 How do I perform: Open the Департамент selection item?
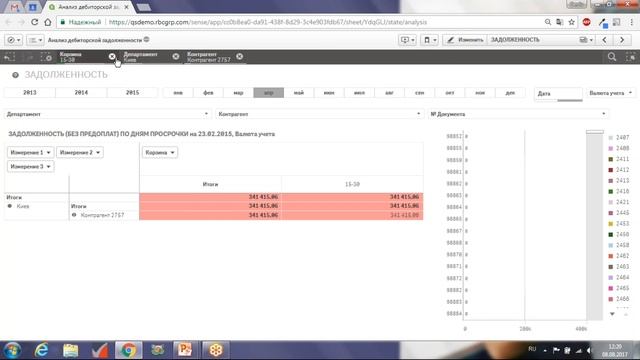(x=145, y=57)
